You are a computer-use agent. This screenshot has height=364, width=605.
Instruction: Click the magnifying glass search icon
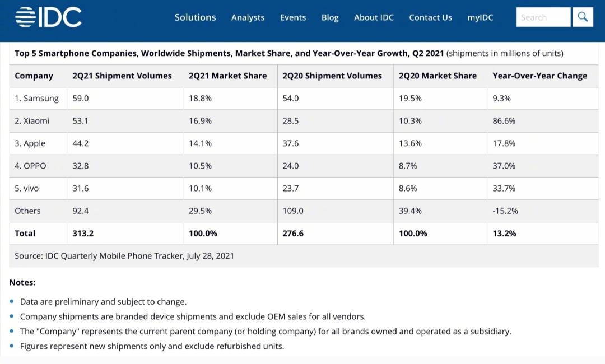point(583,17)
